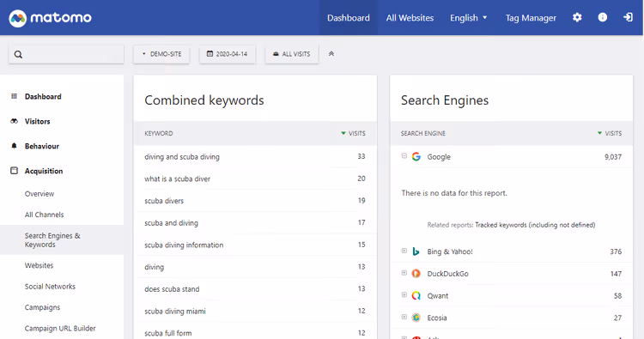Expand the DuckDuckGo row
Viewport: 644px width, 339px height.
[x=404, y=273]
